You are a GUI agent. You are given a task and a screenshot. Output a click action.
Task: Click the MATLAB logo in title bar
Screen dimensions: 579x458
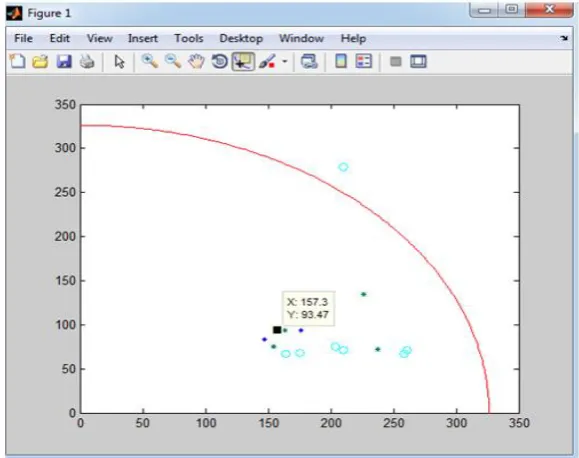[x=15, y=13]
